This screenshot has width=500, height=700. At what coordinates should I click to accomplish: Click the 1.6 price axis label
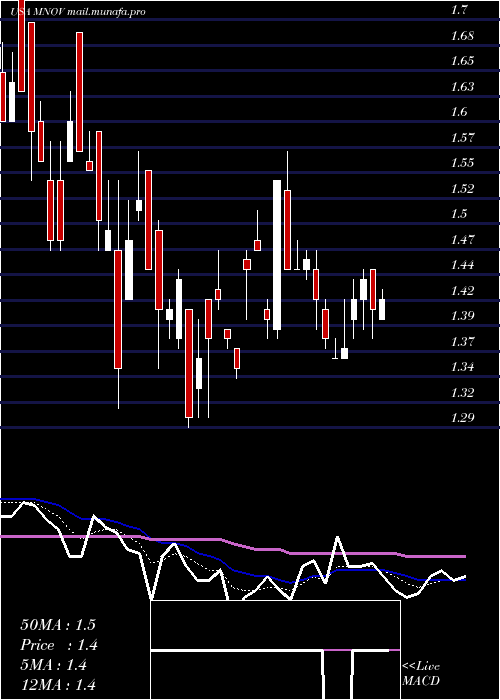click(459, 112)
